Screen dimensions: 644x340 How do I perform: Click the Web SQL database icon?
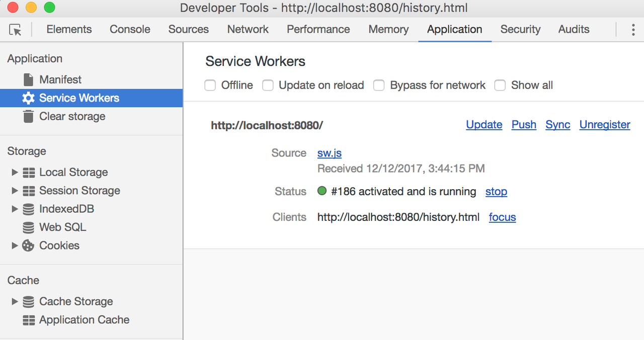coord(29,227)
